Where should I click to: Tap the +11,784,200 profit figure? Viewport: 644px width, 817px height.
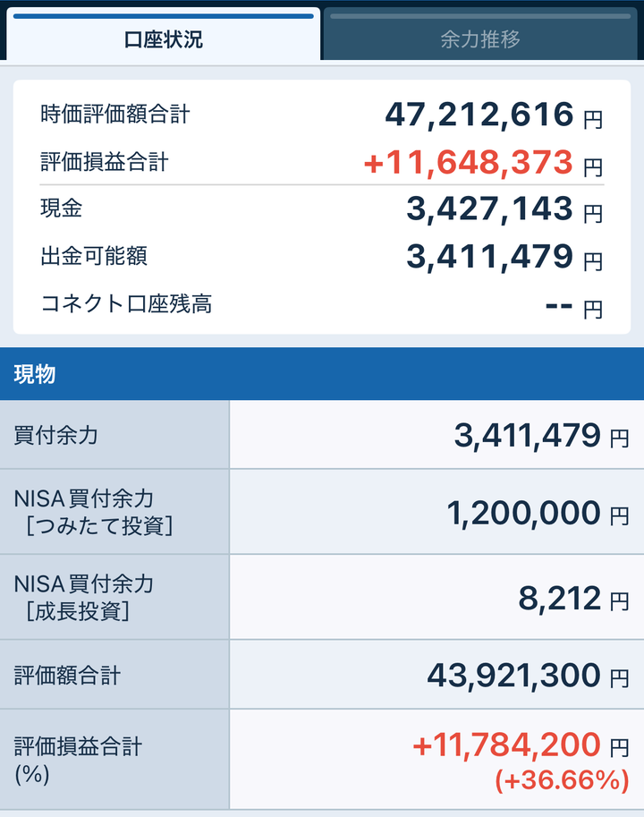506,745
